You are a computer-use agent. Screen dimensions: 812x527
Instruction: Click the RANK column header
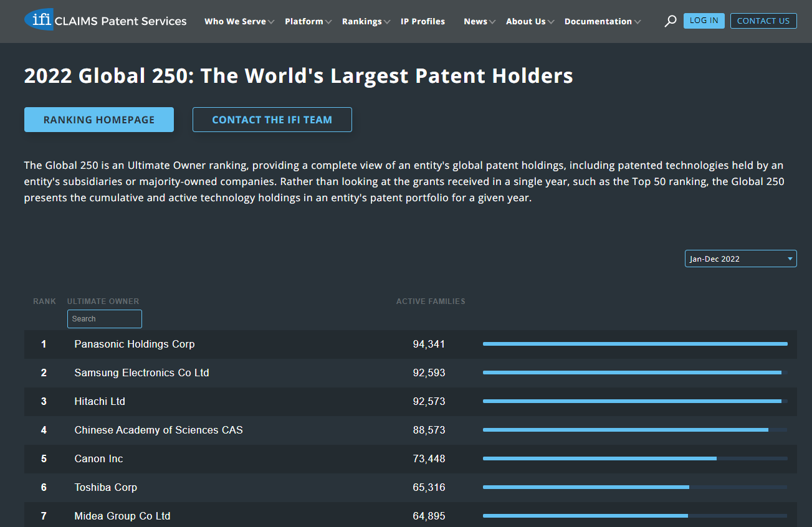click(x=44, y=301)
